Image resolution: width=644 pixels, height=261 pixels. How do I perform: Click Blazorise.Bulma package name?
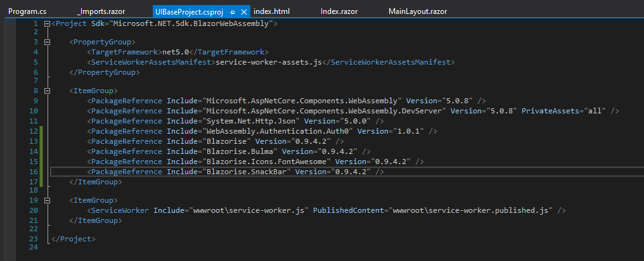coord(240,151)
